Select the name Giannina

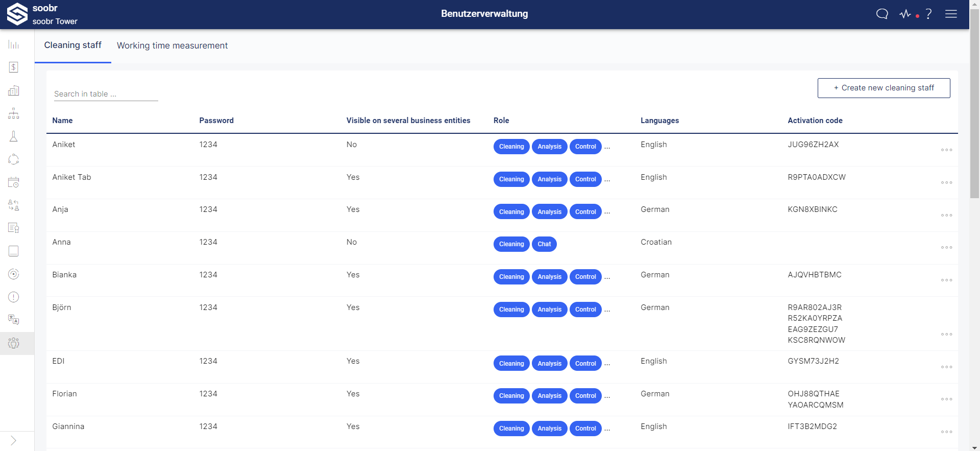[68, 426]
